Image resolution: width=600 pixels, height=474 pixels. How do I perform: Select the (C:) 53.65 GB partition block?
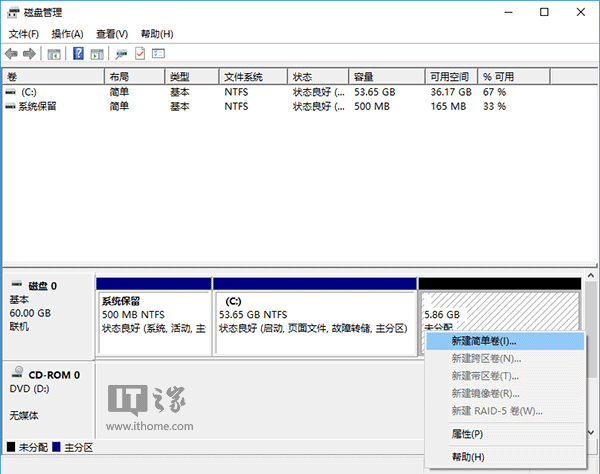(315, 317)
